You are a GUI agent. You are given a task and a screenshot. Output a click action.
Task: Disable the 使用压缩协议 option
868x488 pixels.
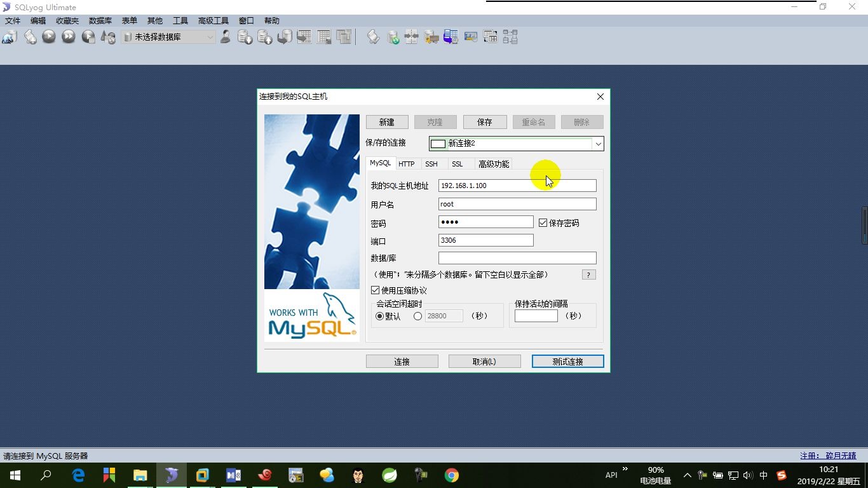pyautogui.click(x=376, y=290)
